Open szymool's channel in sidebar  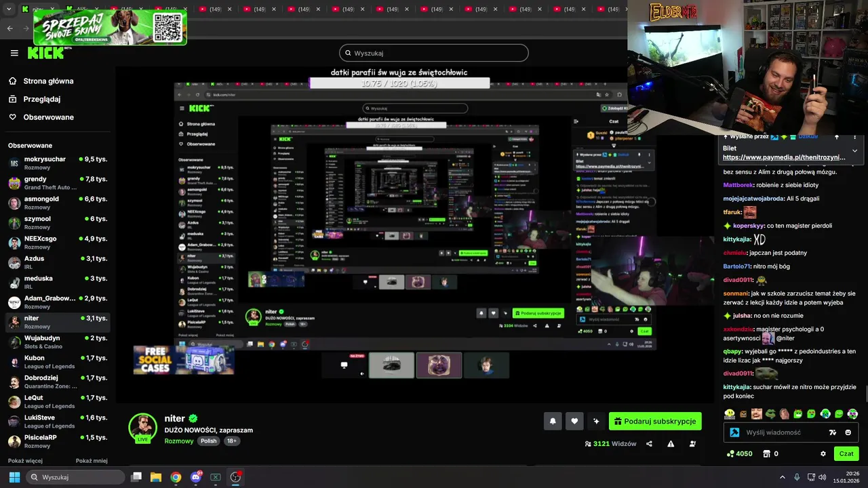58,222
